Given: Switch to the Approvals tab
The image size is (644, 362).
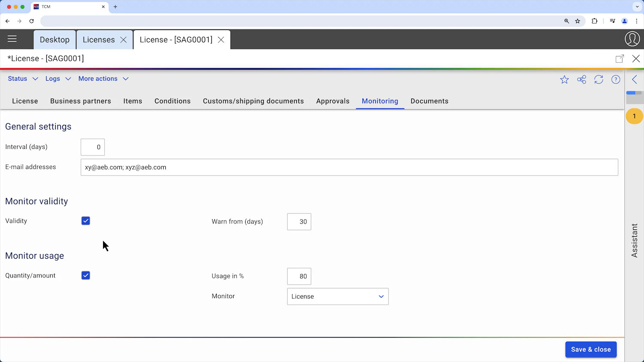Looking at the screenshot, I should (333, 101).
